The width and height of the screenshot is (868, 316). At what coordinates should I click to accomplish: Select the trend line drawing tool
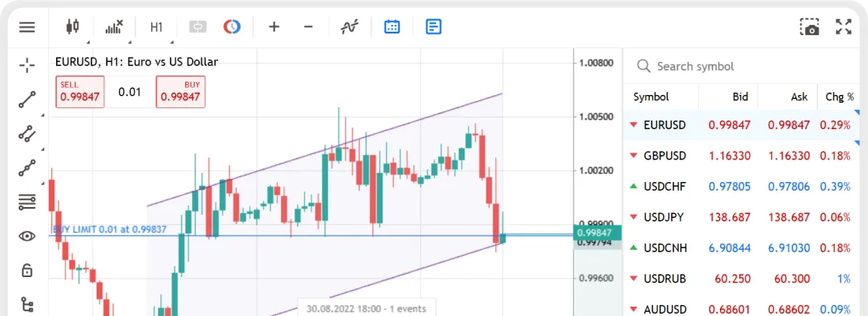(27, 99)
